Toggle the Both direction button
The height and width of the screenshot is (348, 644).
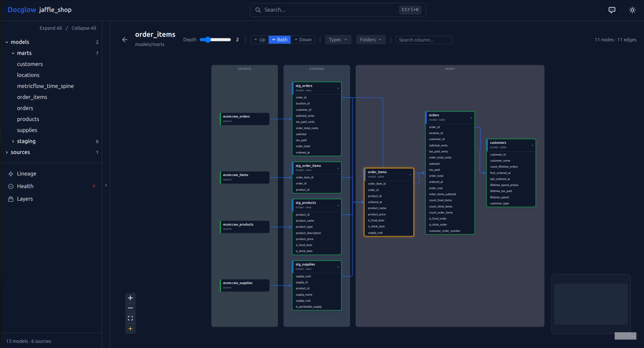coord(279,40)
